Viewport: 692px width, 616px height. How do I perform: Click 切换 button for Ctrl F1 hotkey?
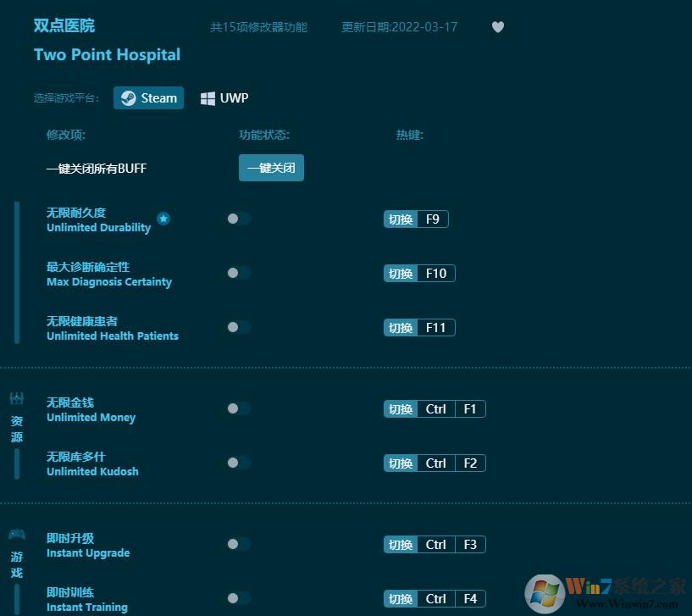(x=401, y=409)
